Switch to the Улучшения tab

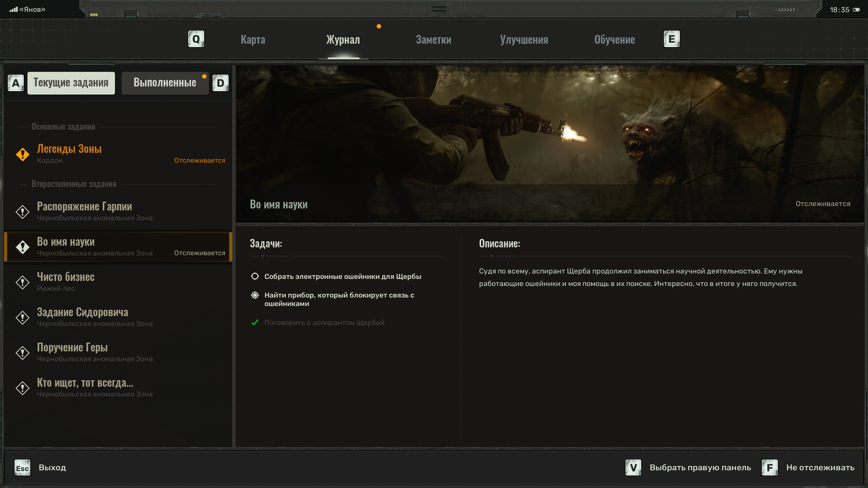524,40
